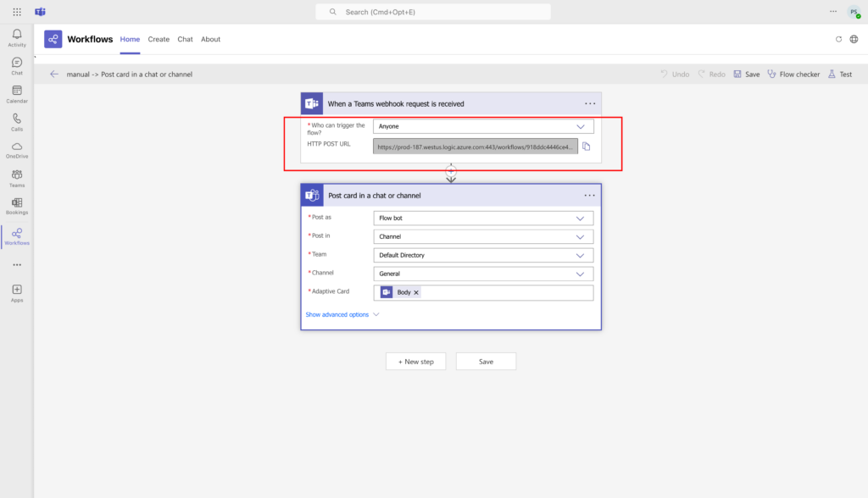Click Test to test the workflow

[x=840, y=74]
